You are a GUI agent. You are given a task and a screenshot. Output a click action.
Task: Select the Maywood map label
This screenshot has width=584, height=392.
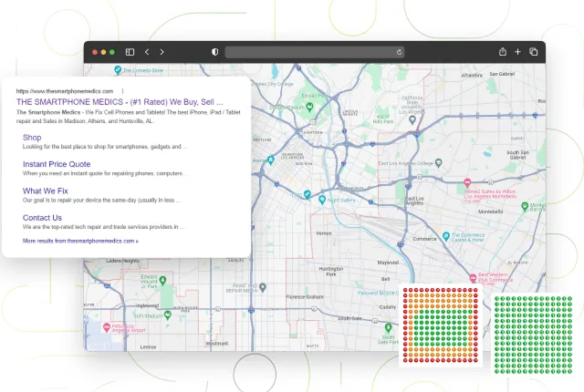388,263
